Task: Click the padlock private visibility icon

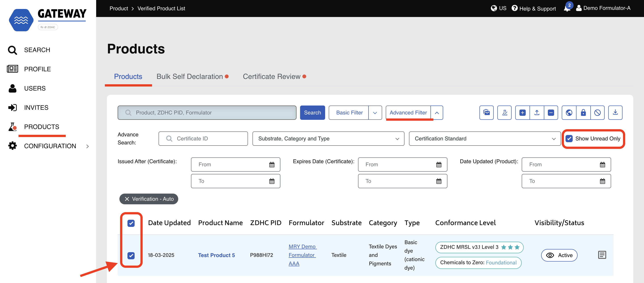Action: (583, 113)
